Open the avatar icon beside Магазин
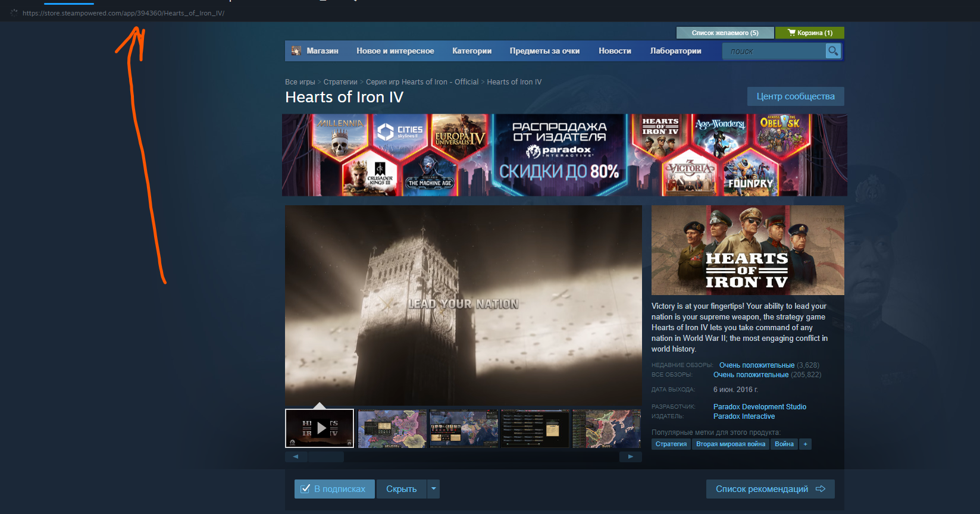980x514 pixels. [296, 51]
